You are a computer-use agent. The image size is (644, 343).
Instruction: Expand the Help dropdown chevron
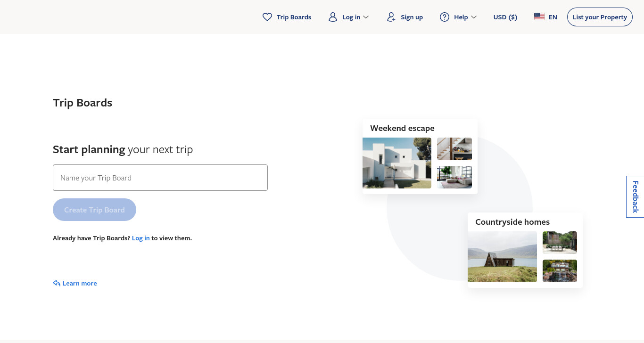(x=474, y=17)
